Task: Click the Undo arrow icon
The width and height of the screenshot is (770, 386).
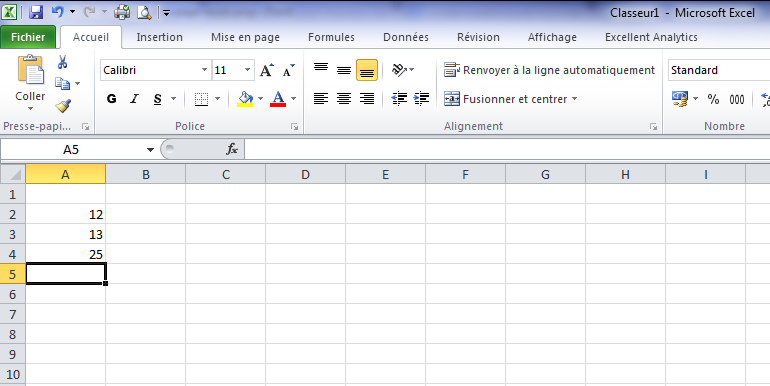Action: click(57, 12)
